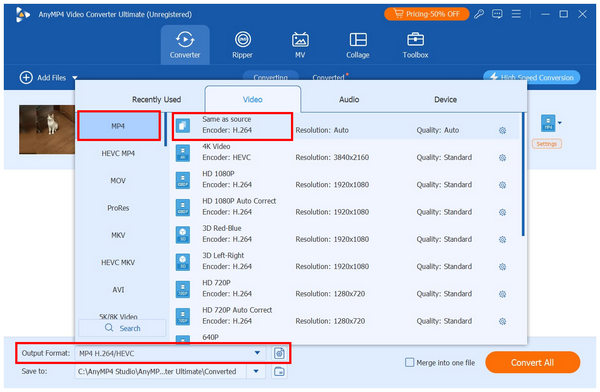Select ProRes format category
This screenshot has height=392, width=600.
(118, 208)
